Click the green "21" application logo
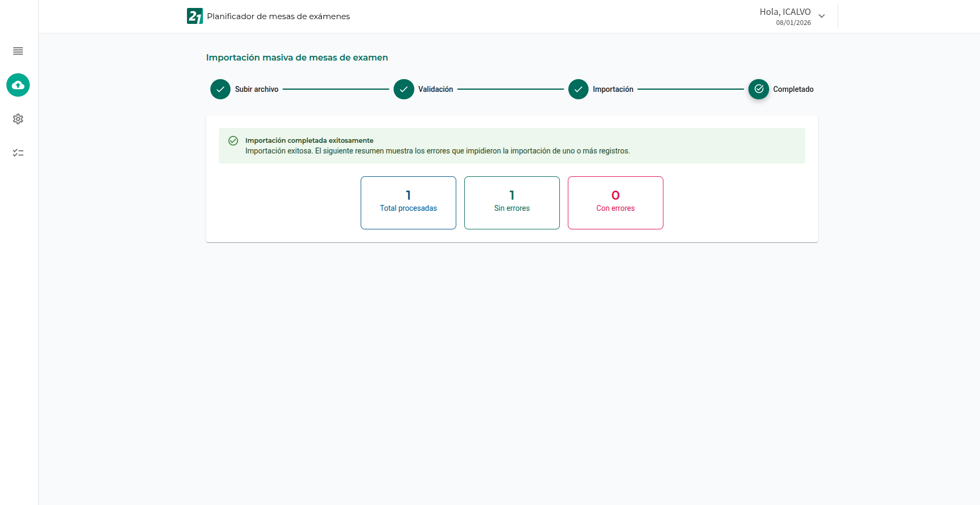The width and height of the screenshot is (980, 505). (194, 16)
